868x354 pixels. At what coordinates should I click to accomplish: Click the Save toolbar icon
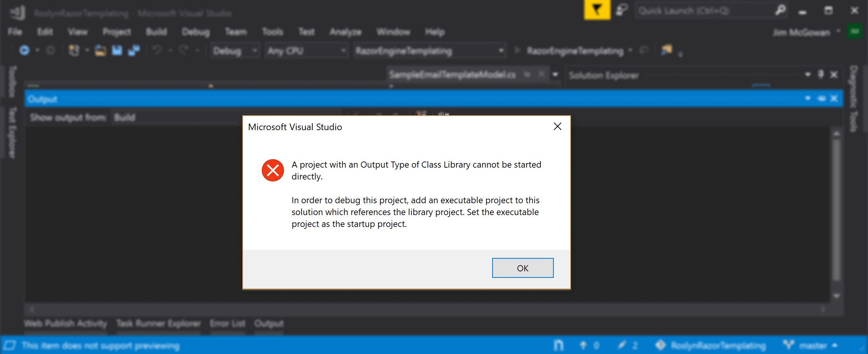117,50
